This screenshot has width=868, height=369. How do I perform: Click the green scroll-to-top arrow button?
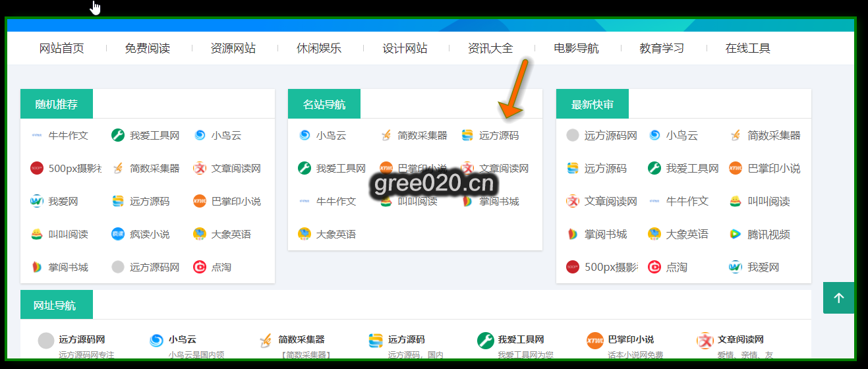(838, 298)
